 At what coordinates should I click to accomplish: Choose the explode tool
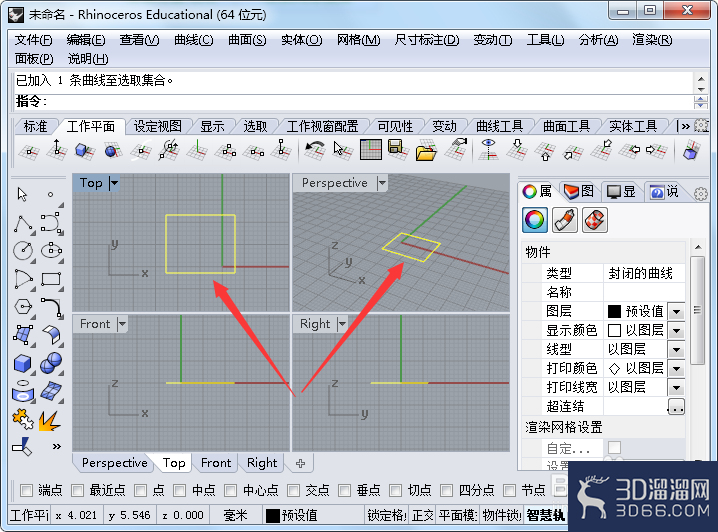click(x=49, y=421)
